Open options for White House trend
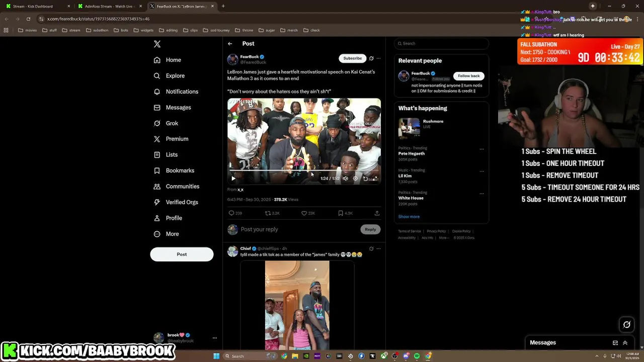The width and height of the screenshot is (644, 362). 481,193
